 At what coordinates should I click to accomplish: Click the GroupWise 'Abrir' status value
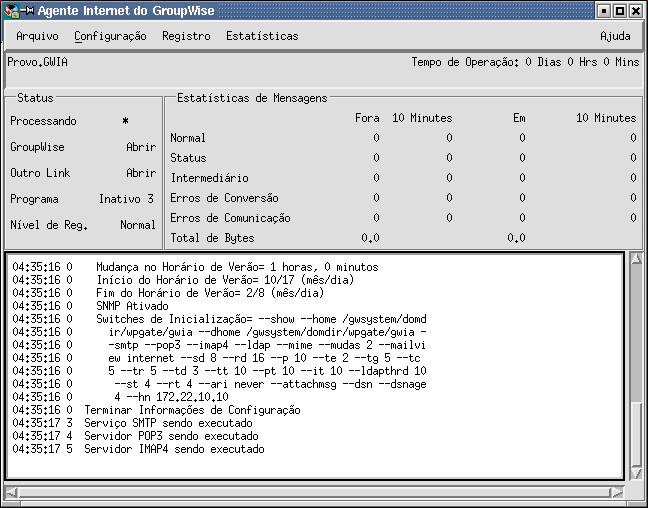point(141,147)
